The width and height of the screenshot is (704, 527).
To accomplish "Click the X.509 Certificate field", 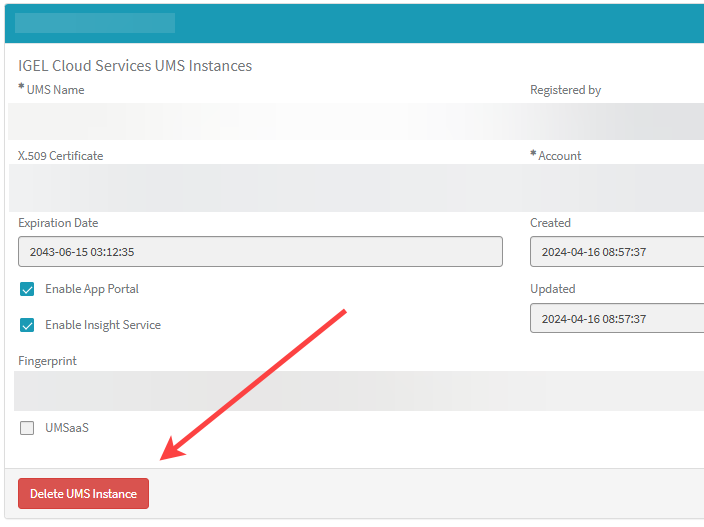I will [x=260, y=188].
